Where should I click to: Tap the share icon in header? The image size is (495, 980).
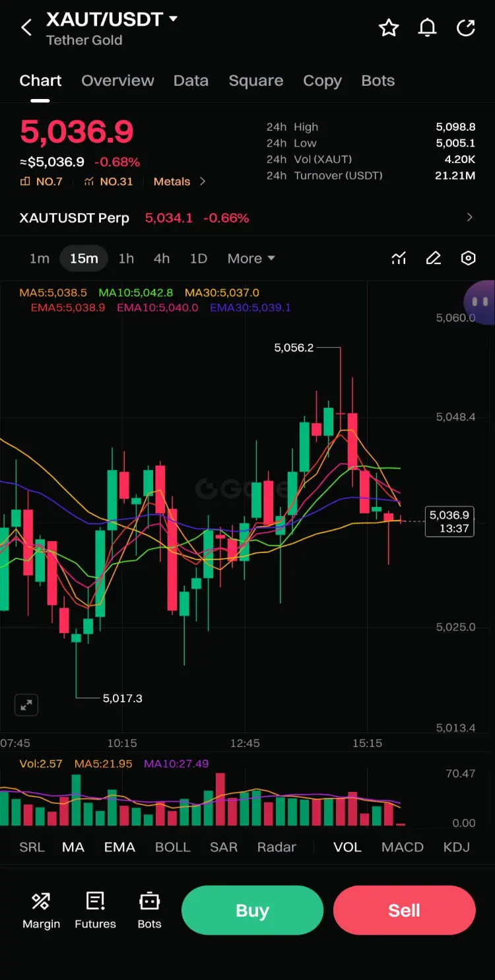(x=466, y=28)
